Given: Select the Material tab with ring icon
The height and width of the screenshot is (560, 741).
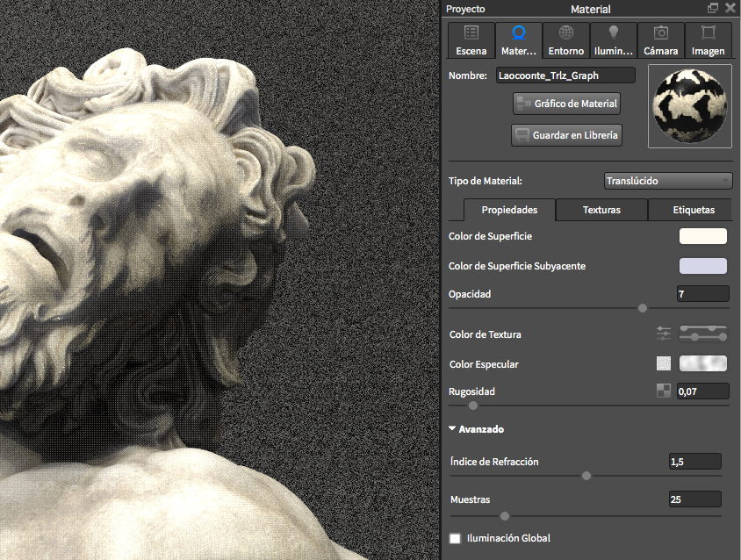Looking at the screenshot, I should point(518,40).
